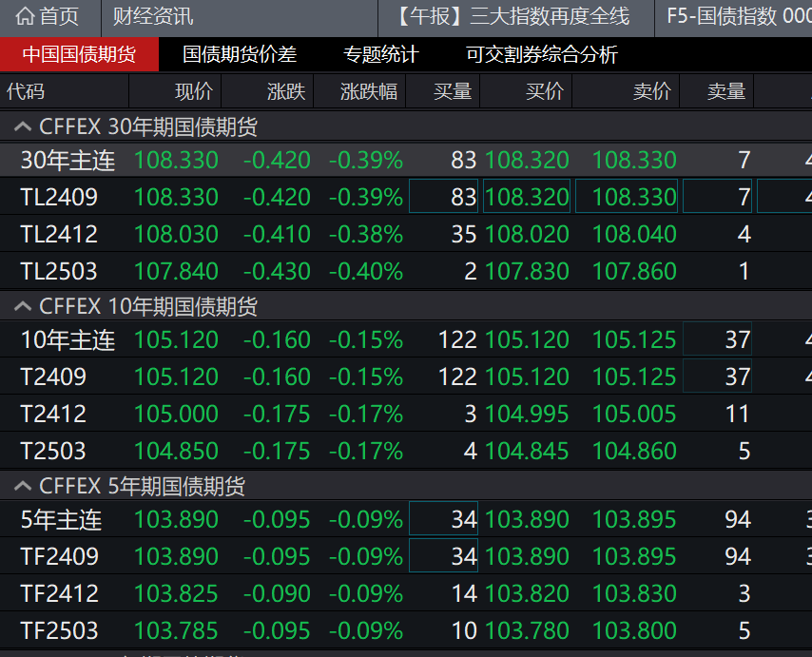Click T2503 ask price 104.860

click(634, 451)
